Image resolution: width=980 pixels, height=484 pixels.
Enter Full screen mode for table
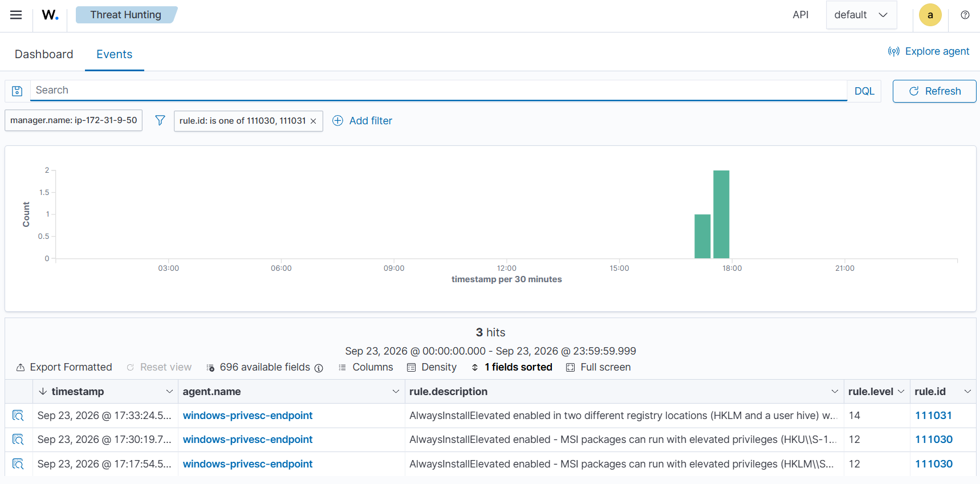[x=598, y=367]
